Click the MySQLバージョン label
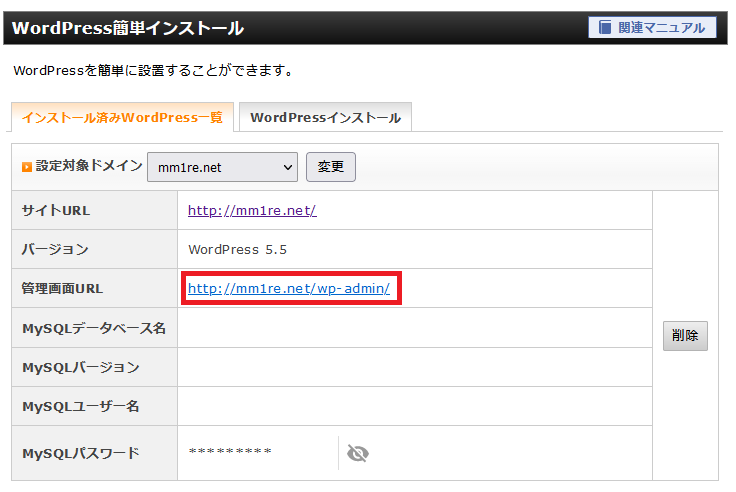736x492 pixels. 81,367
